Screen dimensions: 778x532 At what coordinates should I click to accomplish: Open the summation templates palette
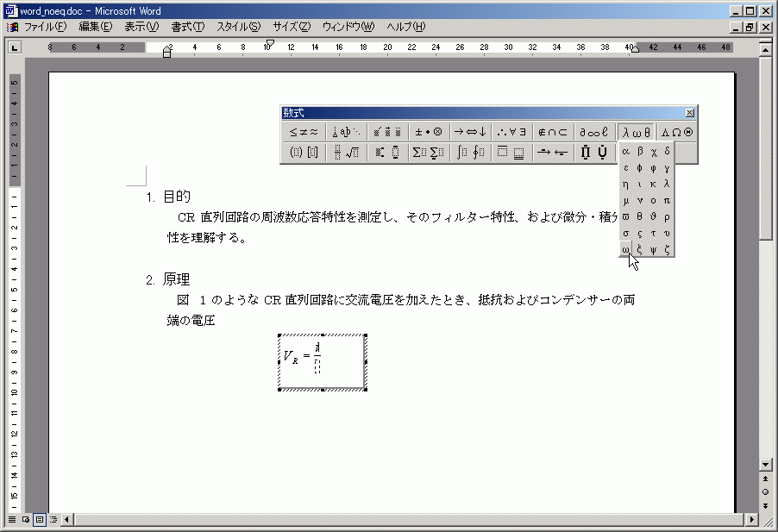429,153
